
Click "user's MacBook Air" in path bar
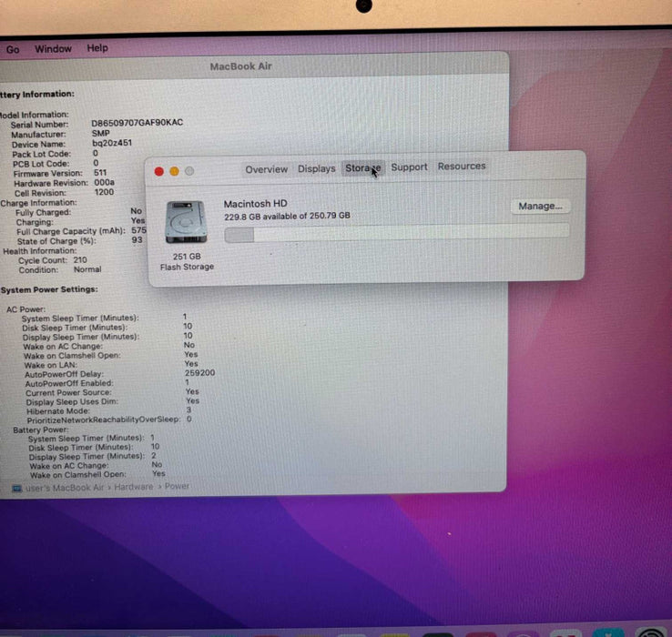(65, 488)
